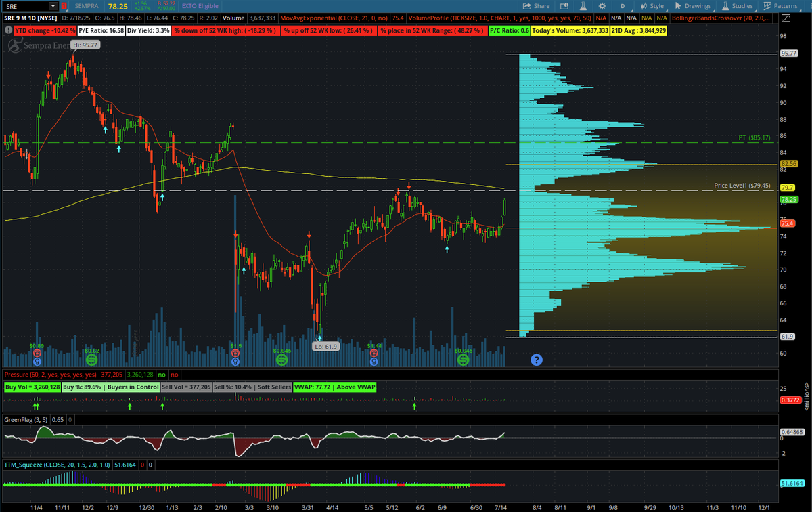Click the Price Level1 ($79.45) label
The width and height of the screenshot is (812, 512).
(x=742, y=185)
